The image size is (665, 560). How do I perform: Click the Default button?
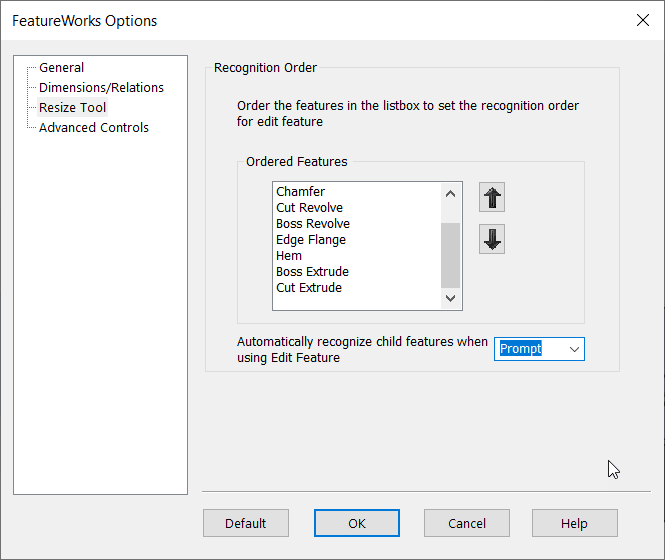[x=246, y=523]
